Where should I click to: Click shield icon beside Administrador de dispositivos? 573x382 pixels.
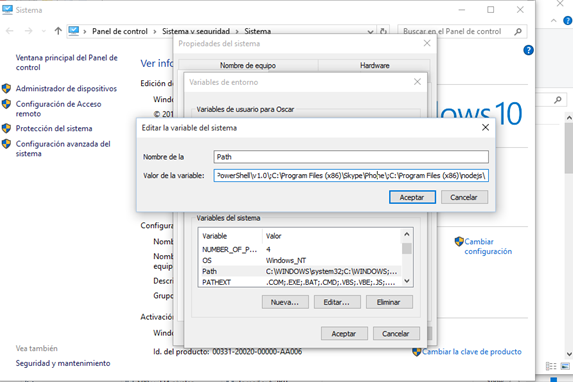click(x=6, y=88)
